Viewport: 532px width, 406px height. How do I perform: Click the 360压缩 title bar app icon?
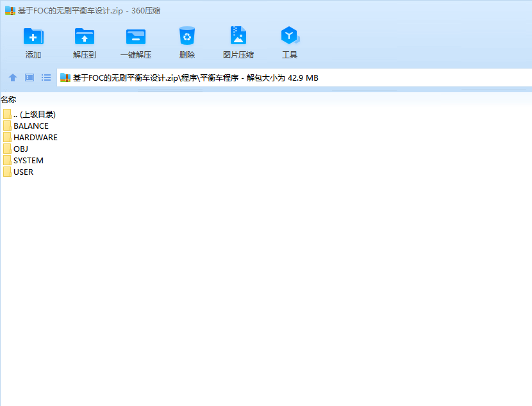coord(10,10)
